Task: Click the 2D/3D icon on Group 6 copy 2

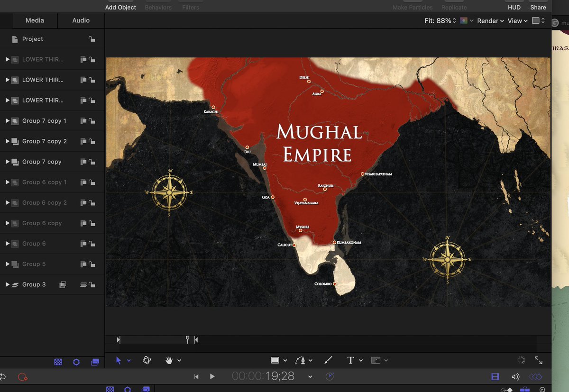Action: [83, 203]
